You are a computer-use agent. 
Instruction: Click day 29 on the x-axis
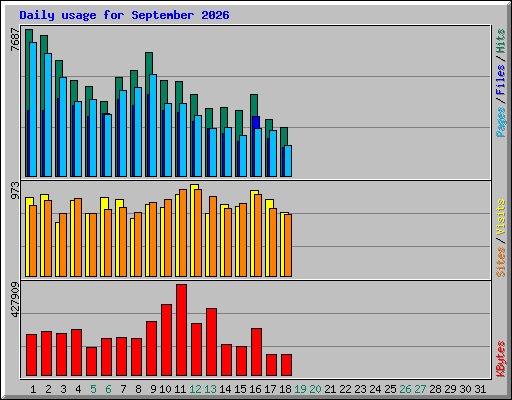450,389
